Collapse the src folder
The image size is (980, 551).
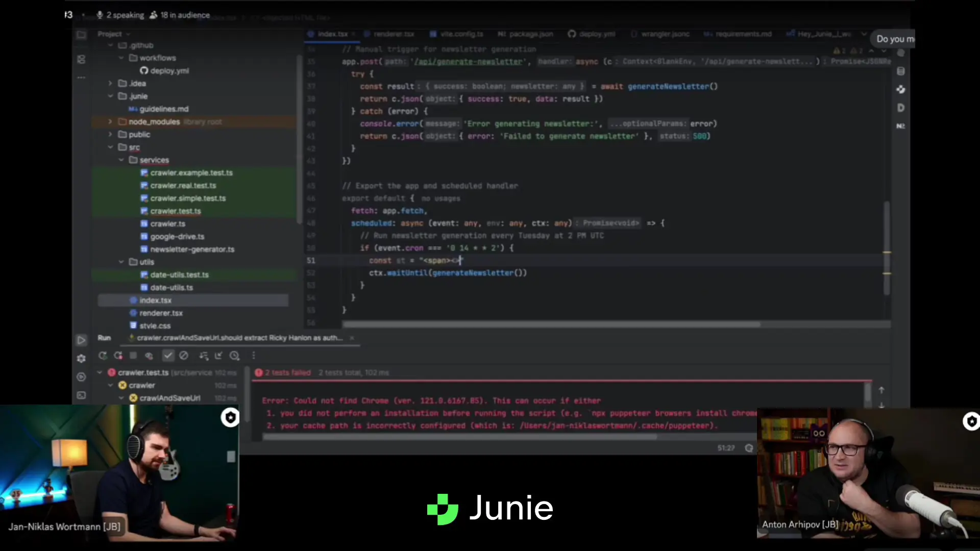[x=110, y=147]
